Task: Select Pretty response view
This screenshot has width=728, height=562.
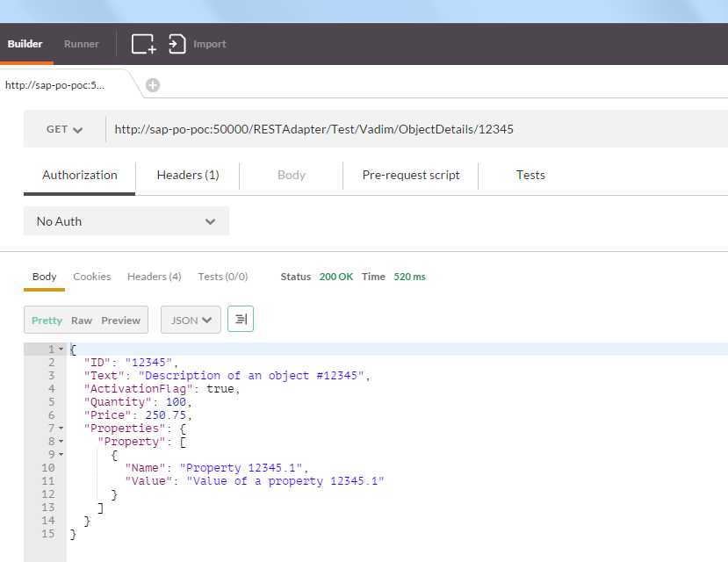Action: click(47, 321)
